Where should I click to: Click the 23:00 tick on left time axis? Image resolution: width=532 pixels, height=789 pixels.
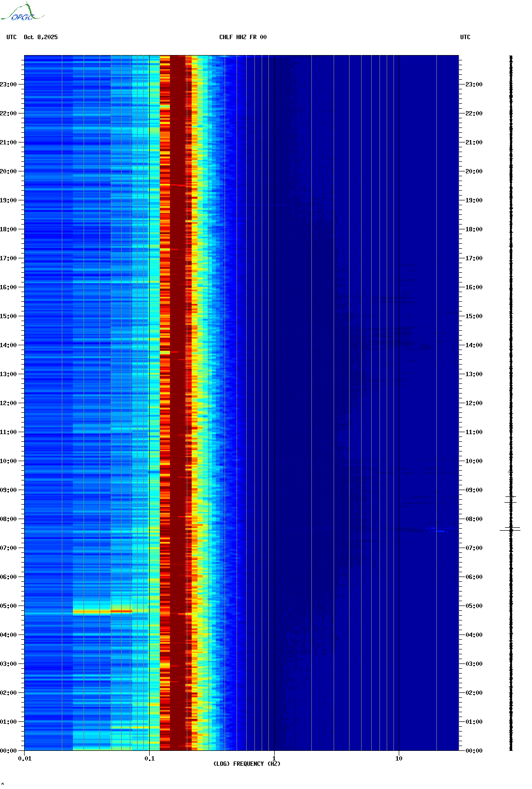click(x=8, y=85)
